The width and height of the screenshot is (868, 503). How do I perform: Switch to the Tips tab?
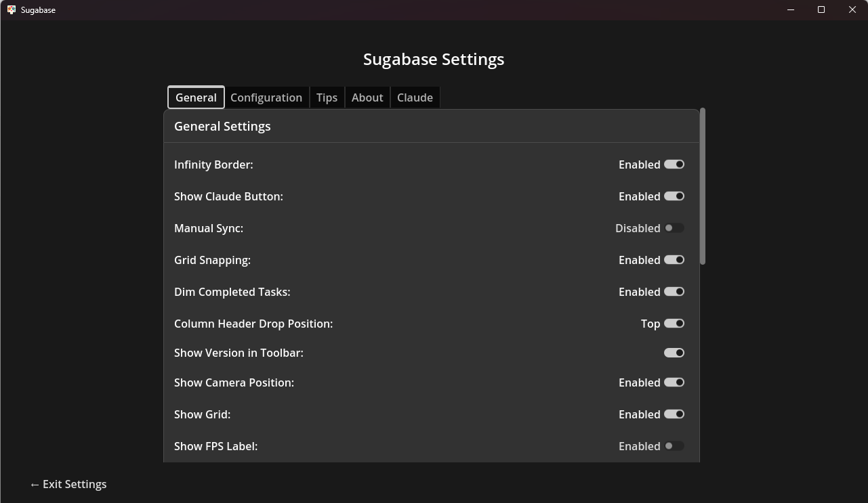coord(327,97)
